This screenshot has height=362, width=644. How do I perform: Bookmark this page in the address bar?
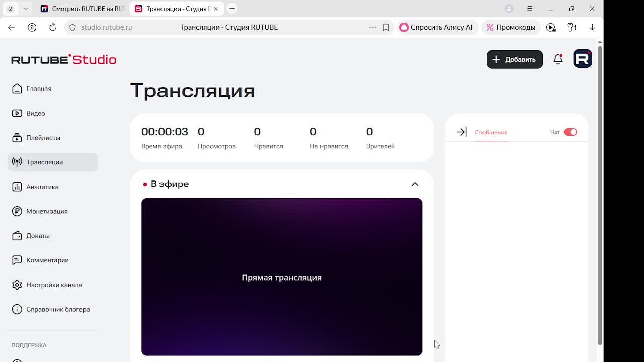pyautogui.click(x=386, y=27)
